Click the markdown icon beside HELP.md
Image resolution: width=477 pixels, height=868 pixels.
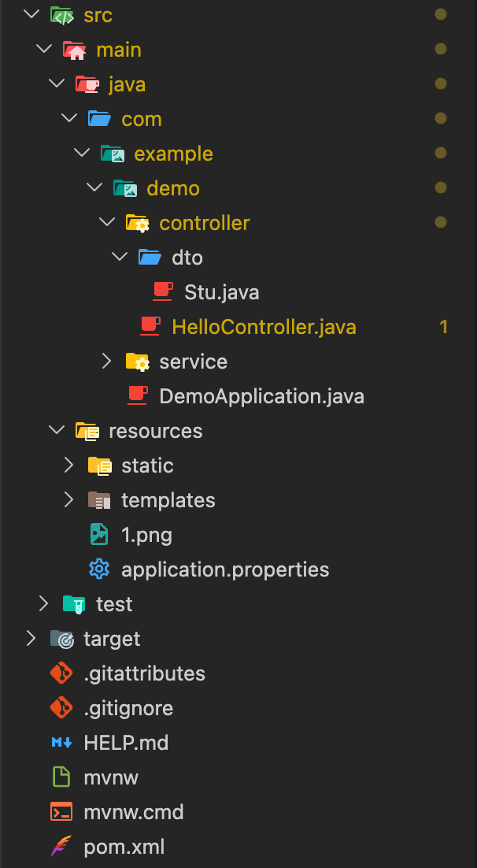(x=61, y=743)
